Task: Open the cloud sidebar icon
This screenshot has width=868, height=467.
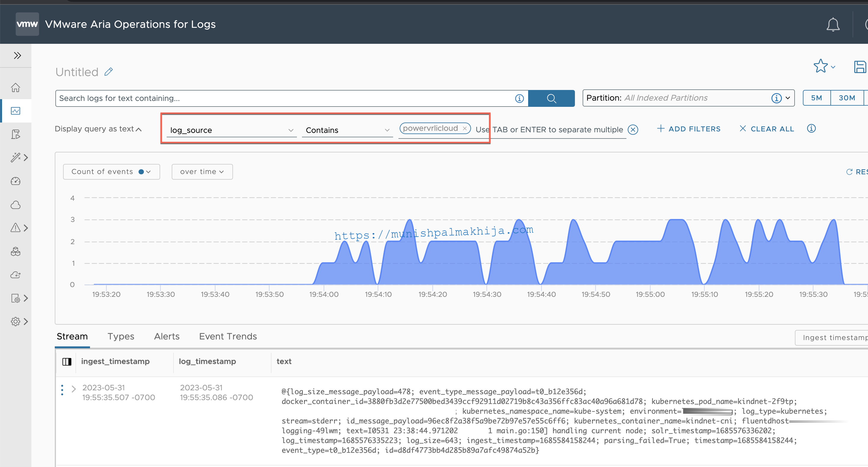Action: coord(15,204)
